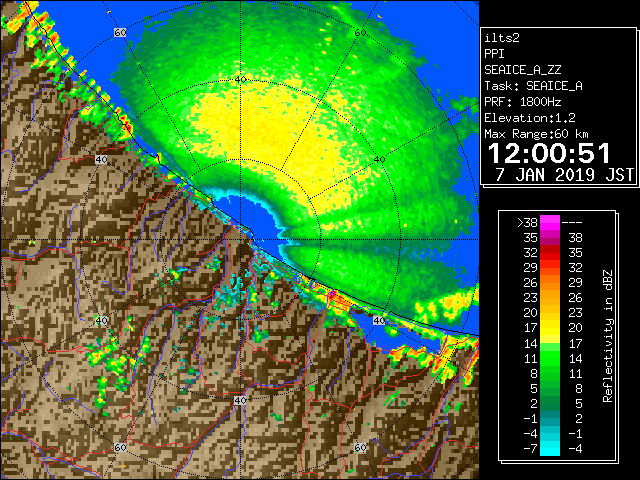The width and height of the screenshot is (640, 480).
Task: Select the "Task: SEAICE_A" line
Action: pyautogui.click(x=533, y=86)
